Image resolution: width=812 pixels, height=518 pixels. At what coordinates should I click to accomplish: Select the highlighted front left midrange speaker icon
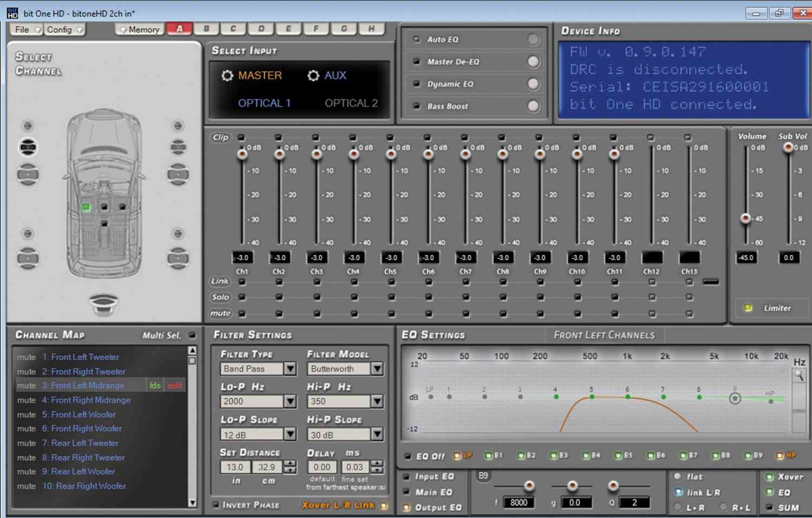[x=28, y=147]
